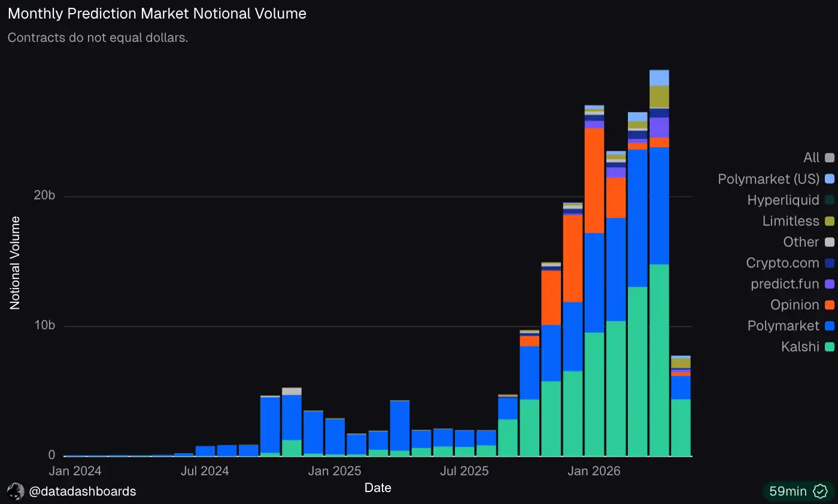
Task: Click the verified checkmark refresh icon
Action: coord(821,491)
